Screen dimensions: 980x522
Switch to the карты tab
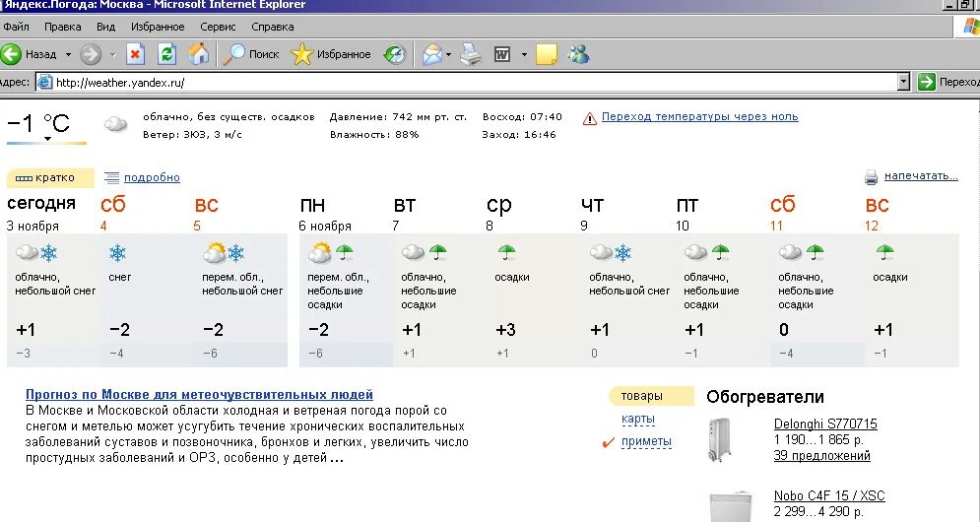638,419
